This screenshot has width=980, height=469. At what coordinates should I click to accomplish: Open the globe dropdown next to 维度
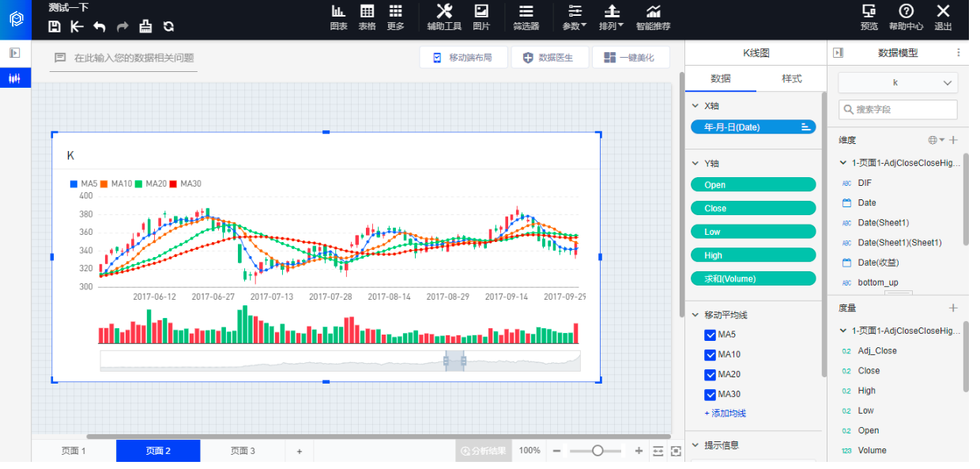pyautogui.click(x=935, y=140)
